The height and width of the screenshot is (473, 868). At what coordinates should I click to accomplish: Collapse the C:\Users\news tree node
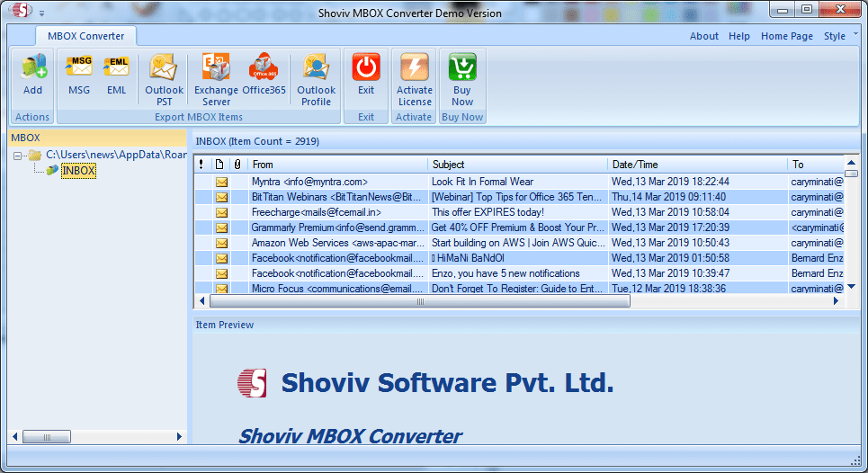click(x=17, y=156)
